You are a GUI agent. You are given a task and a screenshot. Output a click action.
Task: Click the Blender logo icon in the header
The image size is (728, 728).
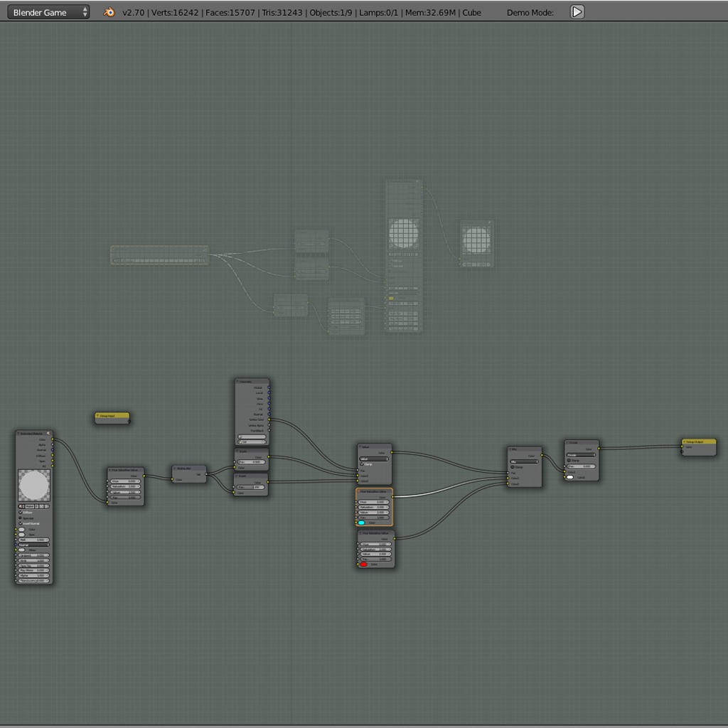(x=108, y=12)
